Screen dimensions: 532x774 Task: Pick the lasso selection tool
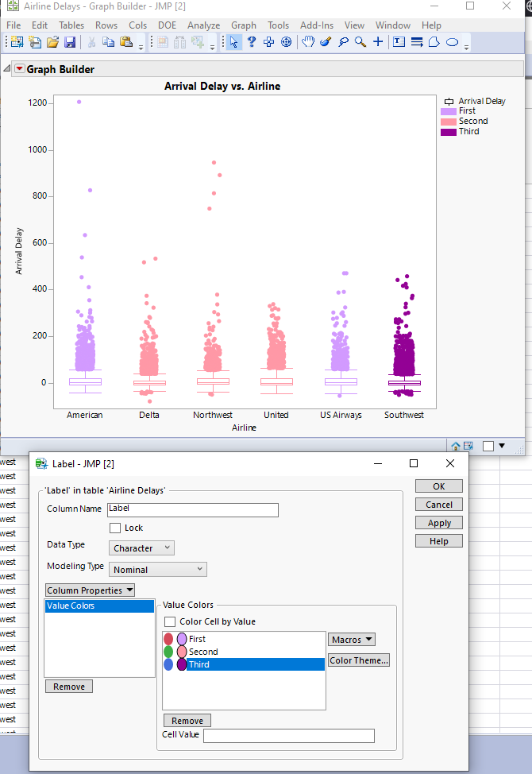point(343,42)
